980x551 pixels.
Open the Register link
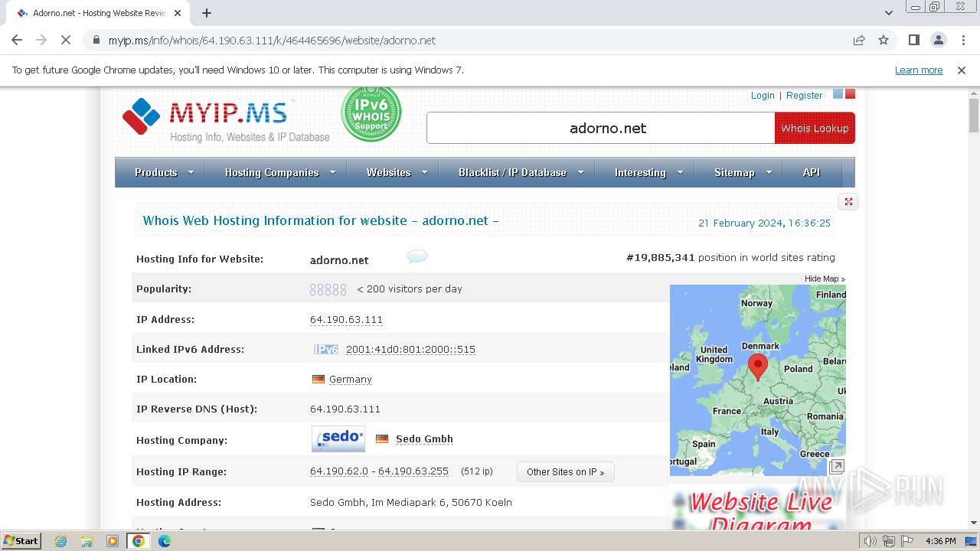804,96
